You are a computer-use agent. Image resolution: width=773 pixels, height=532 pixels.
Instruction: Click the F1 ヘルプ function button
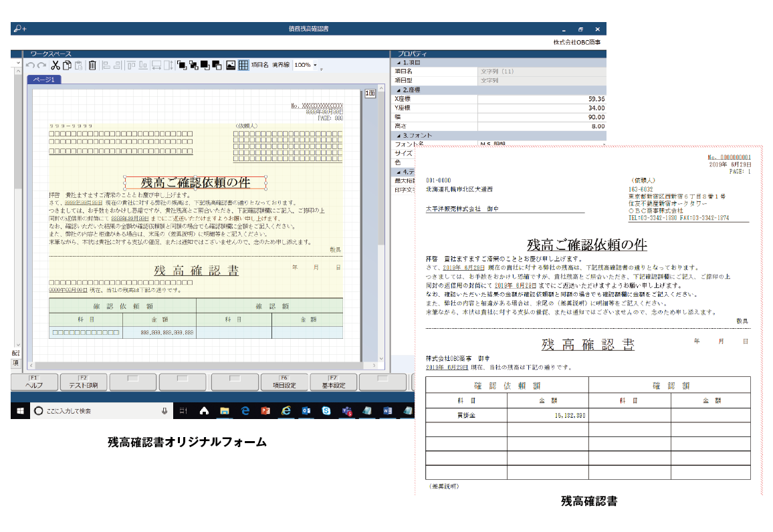click(x=35, y=382)
